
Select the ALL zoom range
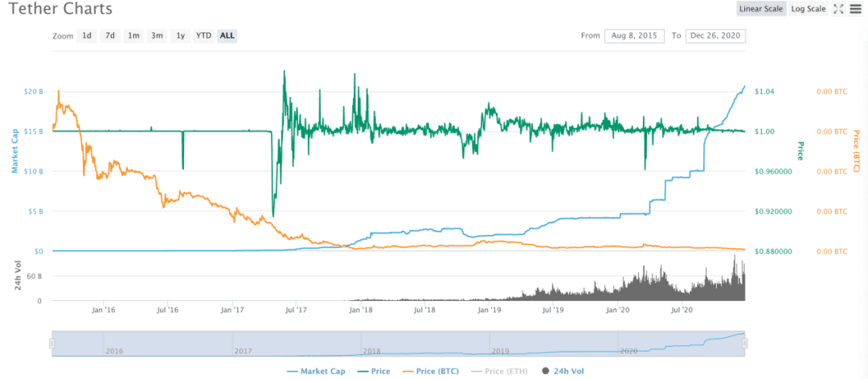pyautogui.click(x=227, y=35)
